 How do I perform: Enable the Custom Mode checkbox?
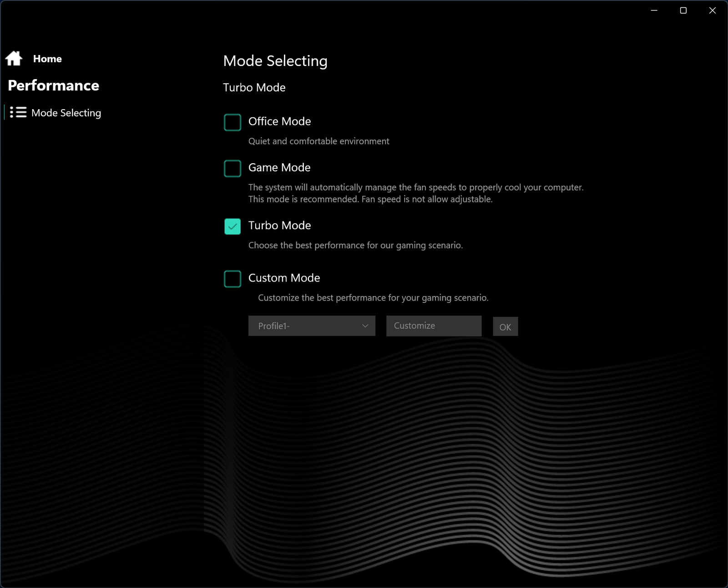(233, 279)
